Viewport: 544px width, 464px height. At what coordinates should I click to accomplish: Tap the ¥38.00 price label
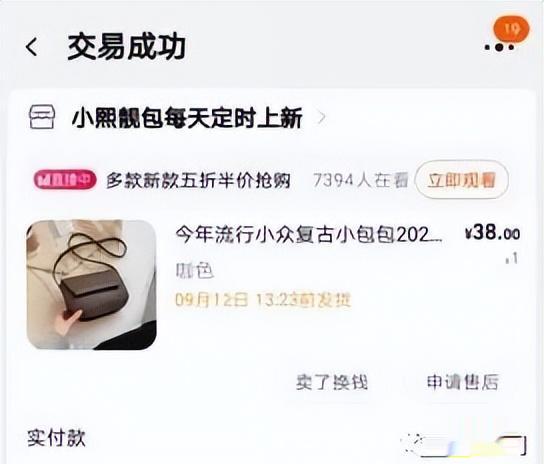[x=493, y=232]
